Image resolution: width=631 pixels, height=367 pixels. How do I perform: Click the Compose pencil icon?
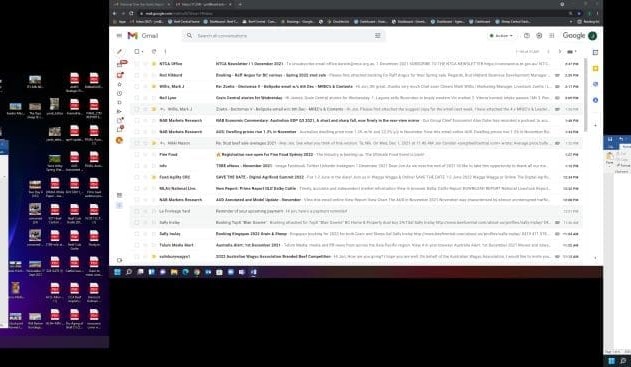click(x=119, y=52)
